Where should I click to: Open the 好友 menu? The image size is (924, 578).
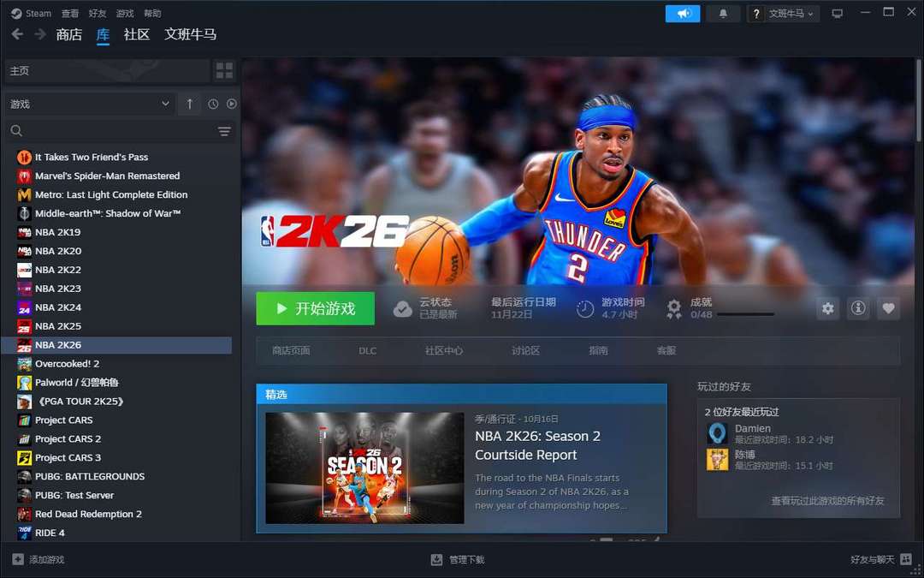point(98,14)
